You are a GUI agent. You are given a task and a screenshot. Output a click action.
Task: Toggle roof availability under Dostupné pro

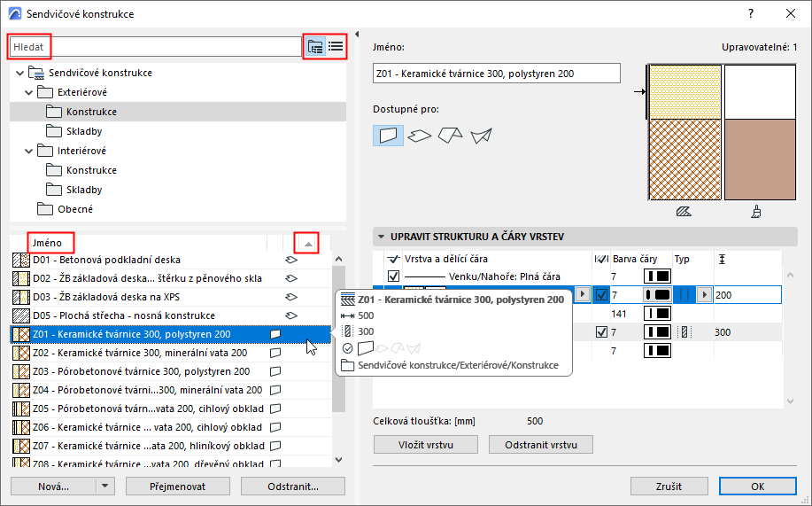pyautogui.click(x=450, y=136)
